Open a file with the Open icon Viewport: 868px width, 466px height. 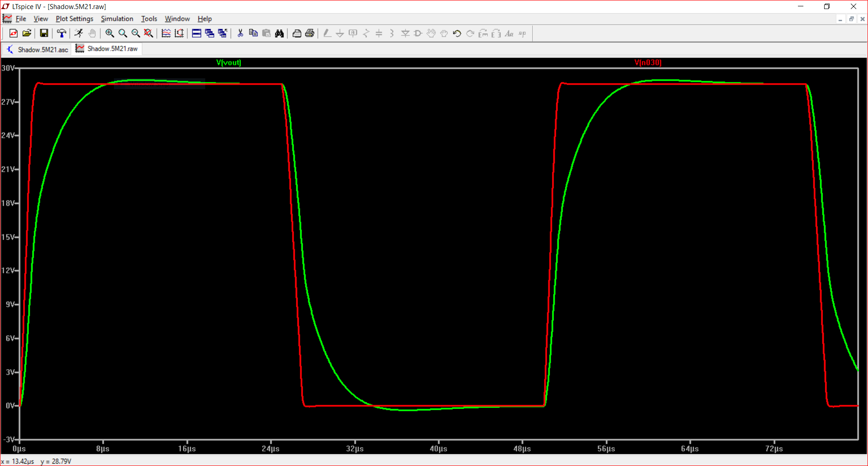(x=27, y=33)
